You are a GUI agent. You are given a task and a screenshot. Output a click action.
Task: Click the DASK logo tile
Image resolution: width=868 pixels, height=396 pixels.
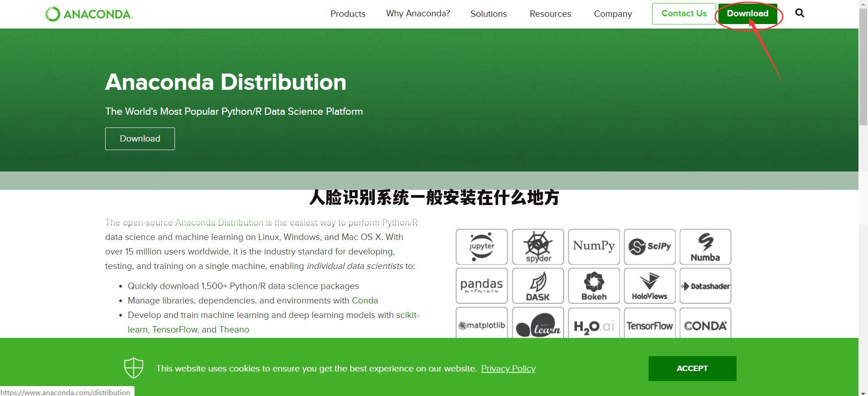tap(538, 286)
